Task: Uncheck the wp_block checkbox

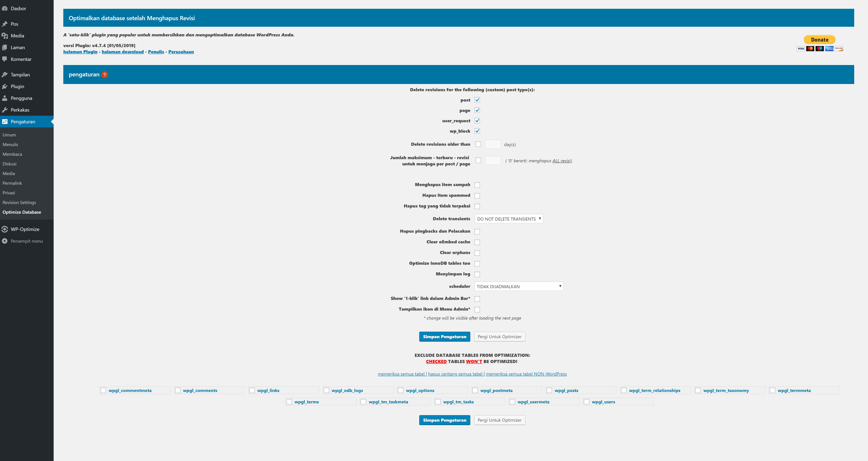Action: point(477,131)
